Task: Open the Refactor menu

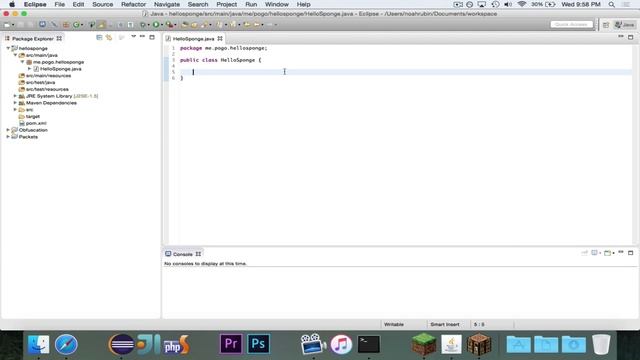Action: (x=133, y=4)
